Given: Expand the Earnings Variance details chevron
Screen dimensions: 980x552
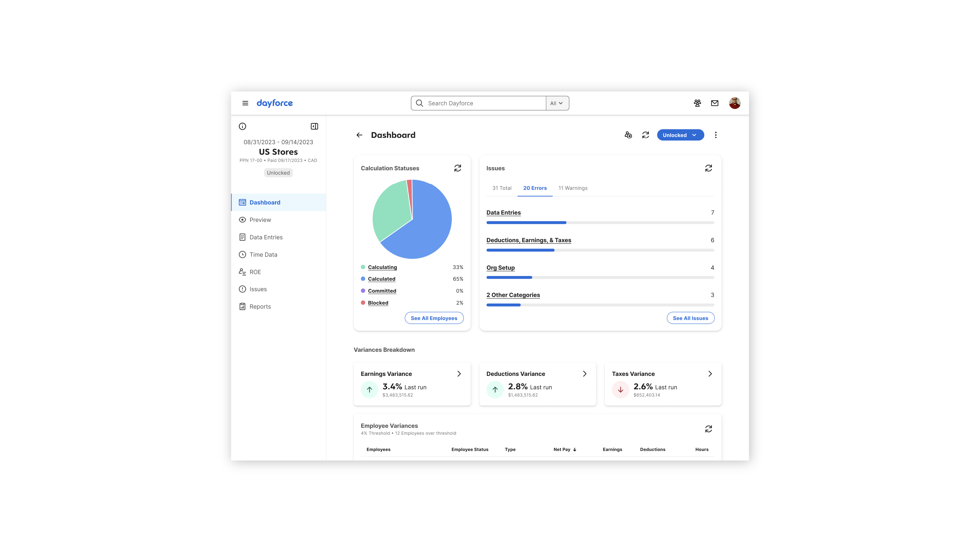Looking at the screenshot, I should [459, 373].
